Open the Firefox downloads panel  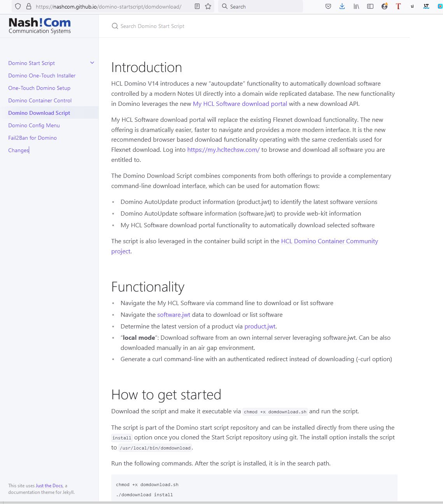coord(342,7)
